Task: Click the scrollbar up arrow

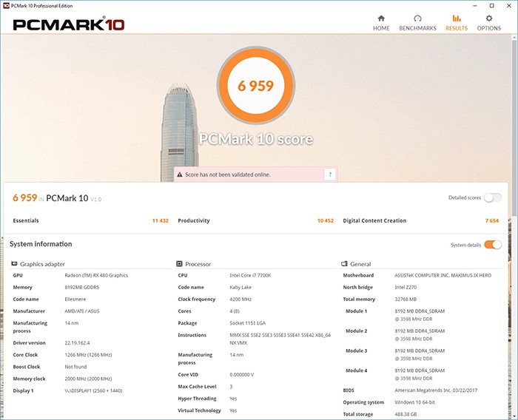Action: tap(514, 38)
